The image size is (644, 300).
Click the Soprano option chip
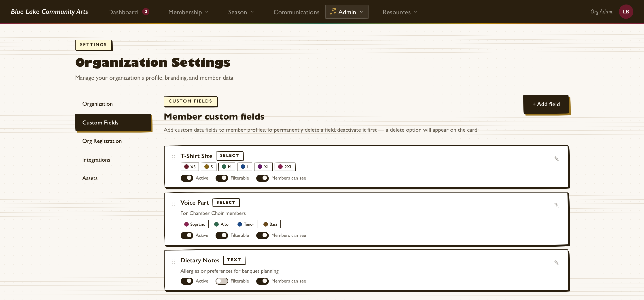point(195,224)
